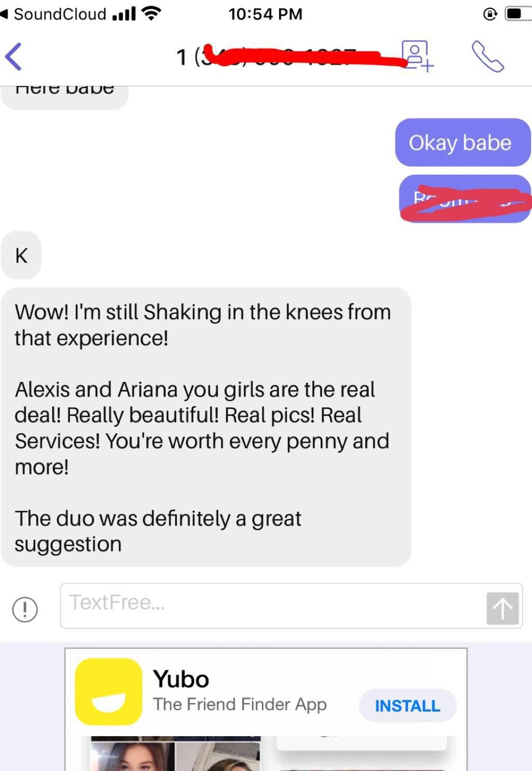Tap the Wi-Fi status icon

151,13
